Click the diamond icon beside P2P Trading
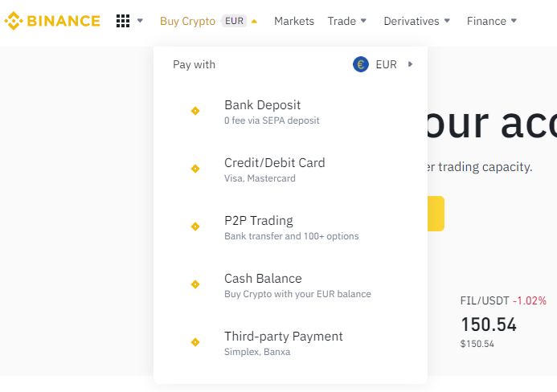The height and width of the screenshot is (392, 557). click(x=195, y=227)
